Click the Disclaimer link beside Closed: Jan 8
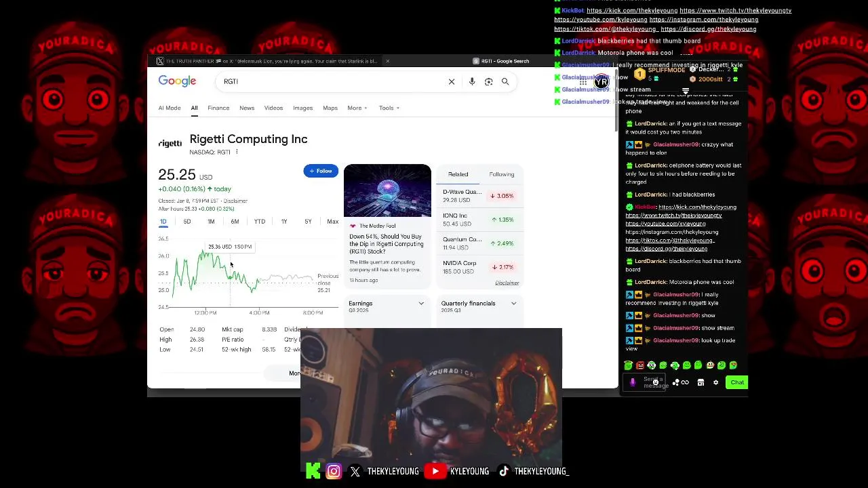 coord(235,201)
